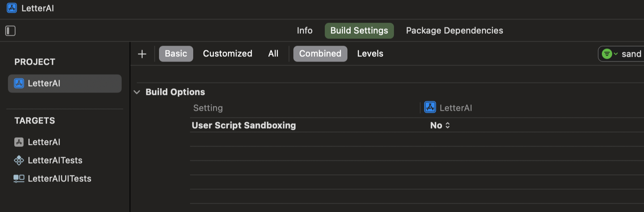
Task: Switch to the Levels view mode
Action: [370, 54]
